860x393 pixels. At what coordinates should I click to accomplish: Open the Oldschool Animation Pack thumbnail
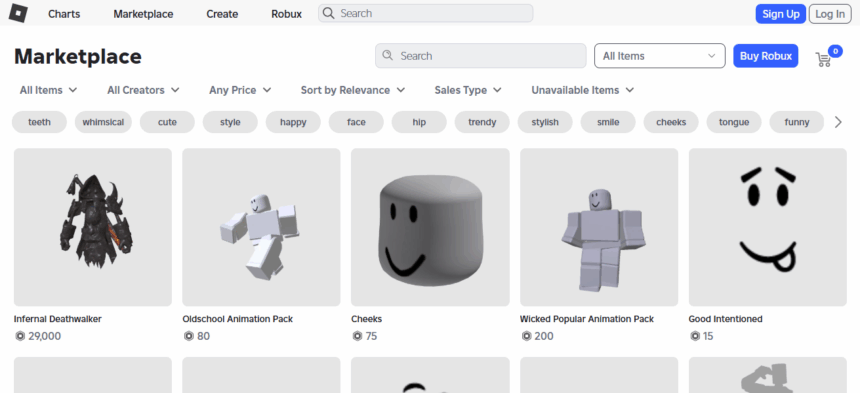click(261, 227)
